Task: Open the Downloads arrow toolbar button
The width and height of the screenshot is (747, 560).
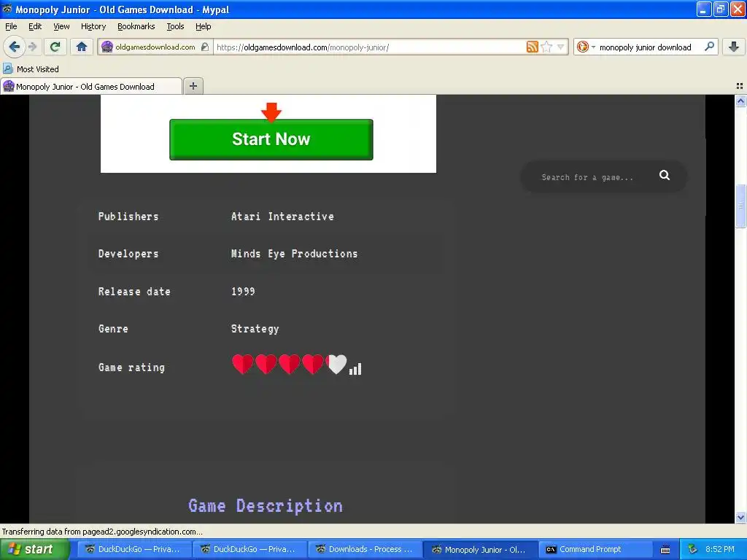Action: [x=734, y=47]
